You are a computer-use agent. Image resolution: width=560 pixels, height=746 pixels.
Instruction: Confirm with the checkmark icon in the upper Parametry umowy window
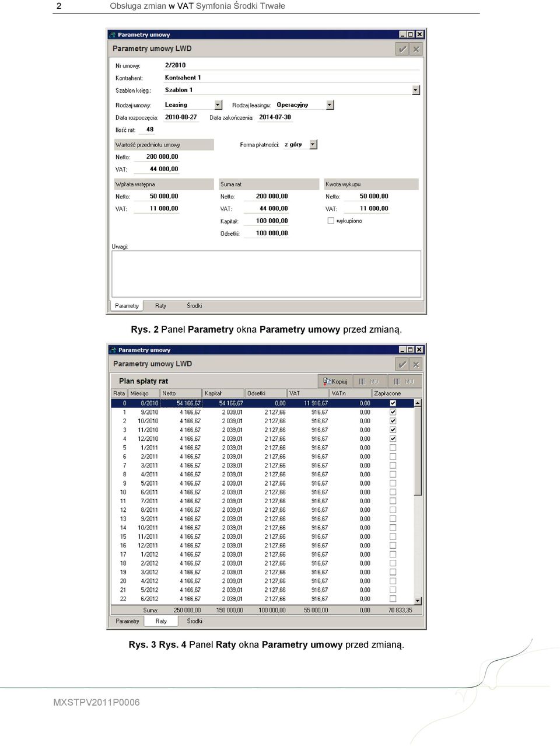402,49
